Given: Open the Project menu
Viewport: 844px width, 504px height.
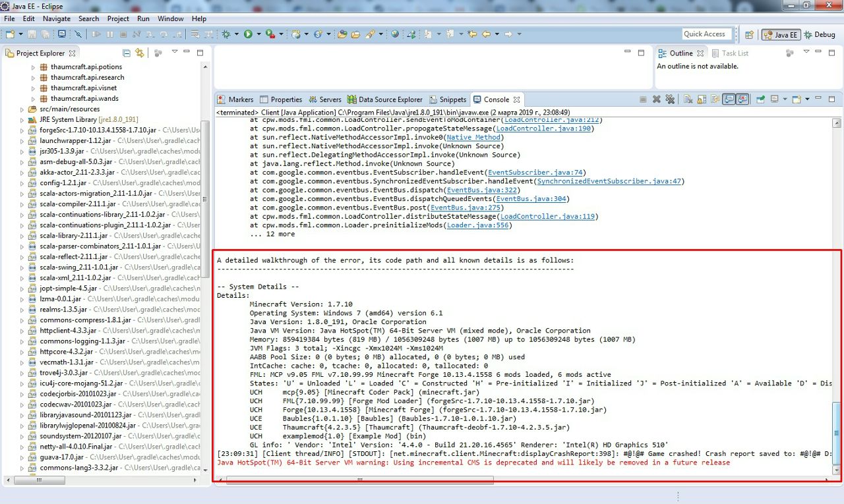Looking at the screenshot, I should pyautogui.click(x=118, y=18).
